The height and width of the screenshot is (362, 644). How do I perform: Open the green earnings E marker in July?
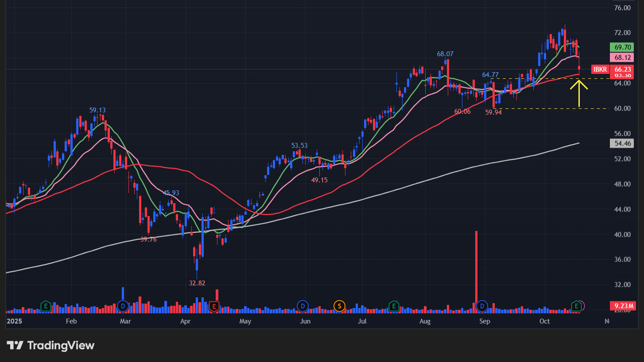(x=393, y=306)
